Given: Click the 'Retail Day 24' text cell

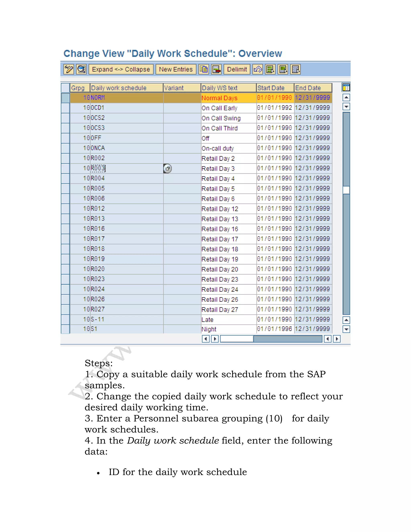Looking at the screenshot, I should [x=229, y=289].
